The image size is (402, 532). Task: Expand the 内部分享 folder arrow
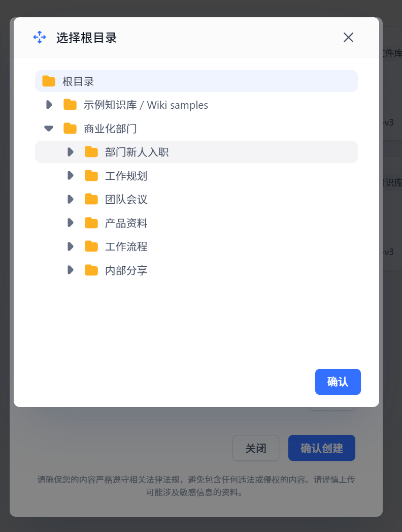pos(70,270)
